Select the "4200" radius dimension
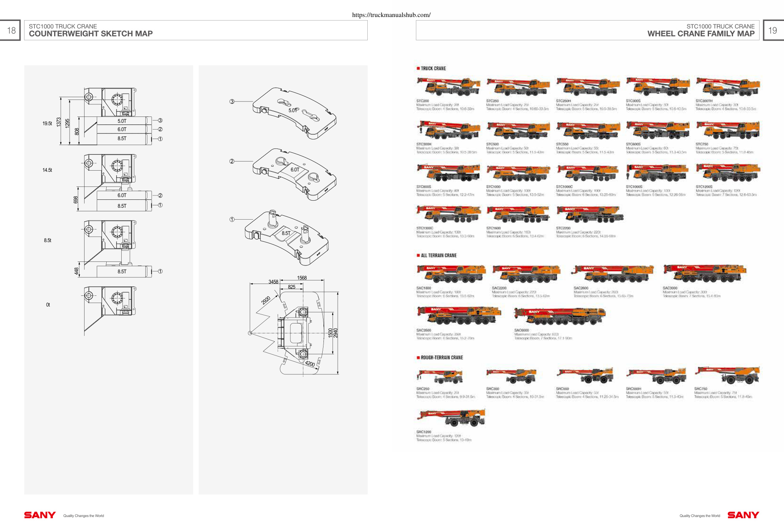Image resolution: width=784 pixels, height=532 pixels. (x=310, y=364)
